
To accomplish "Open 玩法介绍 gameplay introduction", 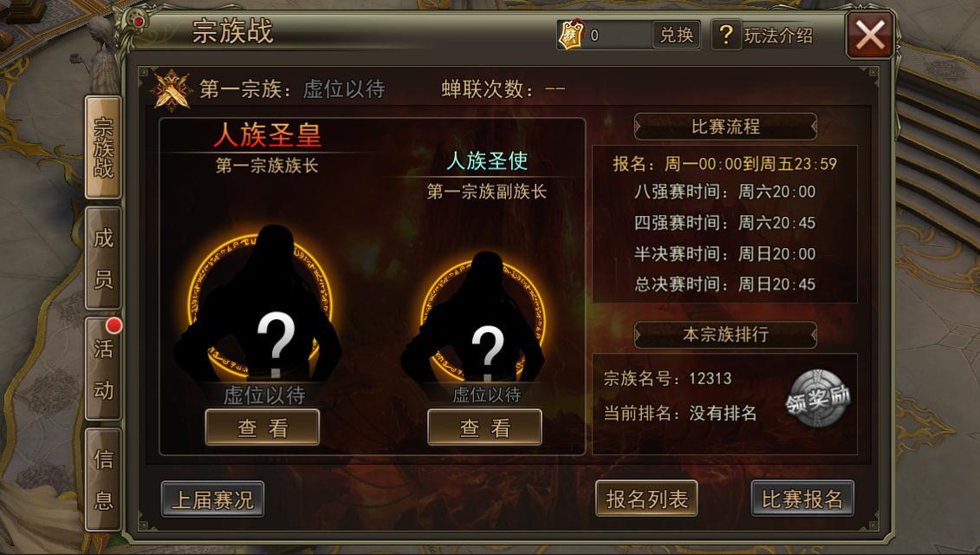I will [x=778, y=36].
